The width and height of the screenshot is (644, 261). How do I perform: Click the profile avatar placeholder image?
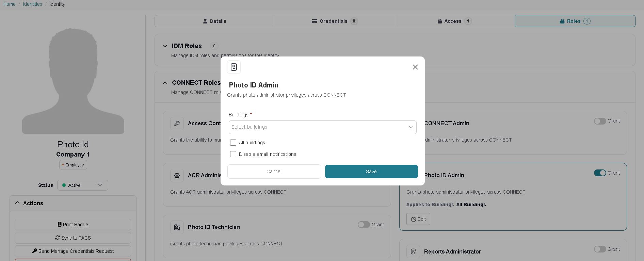pos(73,81)
